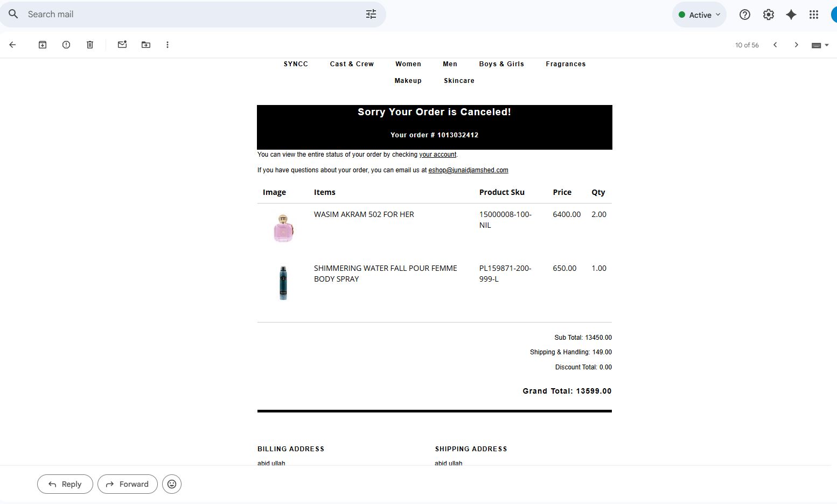Image resolution: width=837 pixels, height=504 pixels.
Task: Open the Active status dropdown
Action: pyautogui.click(x=699, y=15)
